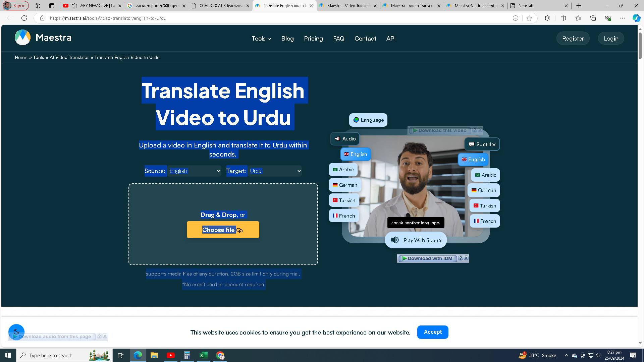The width and height of the screenshot is (644, 362).
Task: Click the Windows search box
Action: point(64,355)
